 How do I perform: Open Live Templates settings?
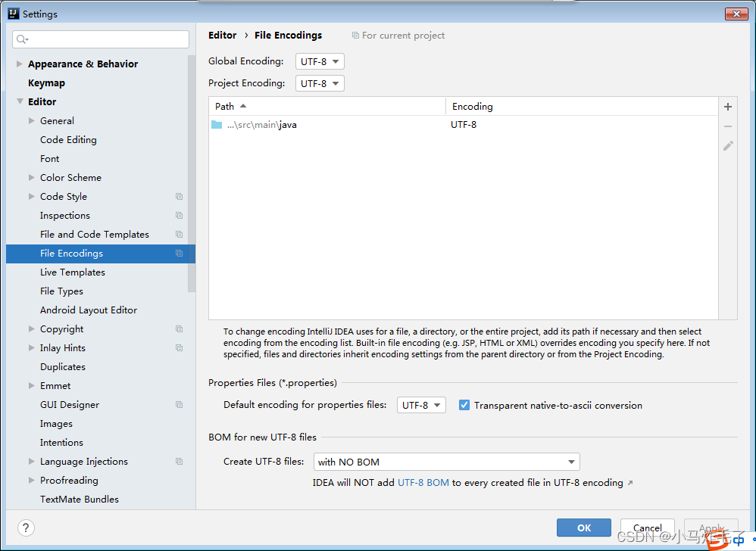(x=72, y=272)
